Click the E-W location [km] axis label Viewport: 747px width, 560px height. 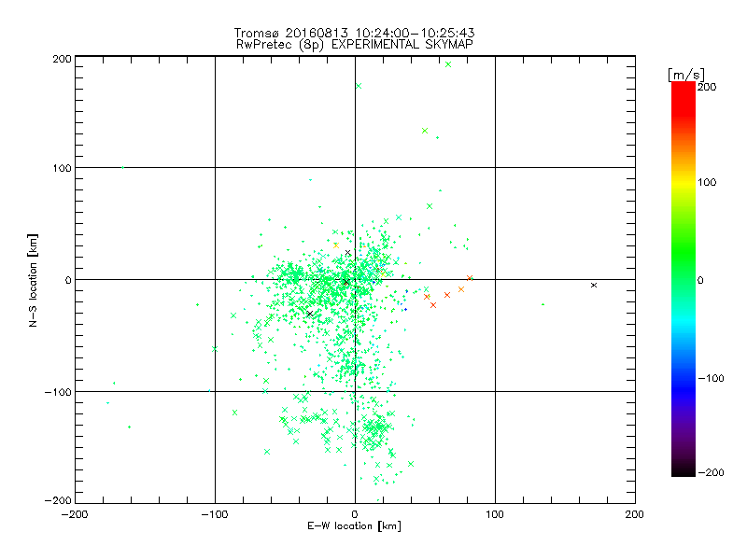pyautogui.click(x=354, y=526)
